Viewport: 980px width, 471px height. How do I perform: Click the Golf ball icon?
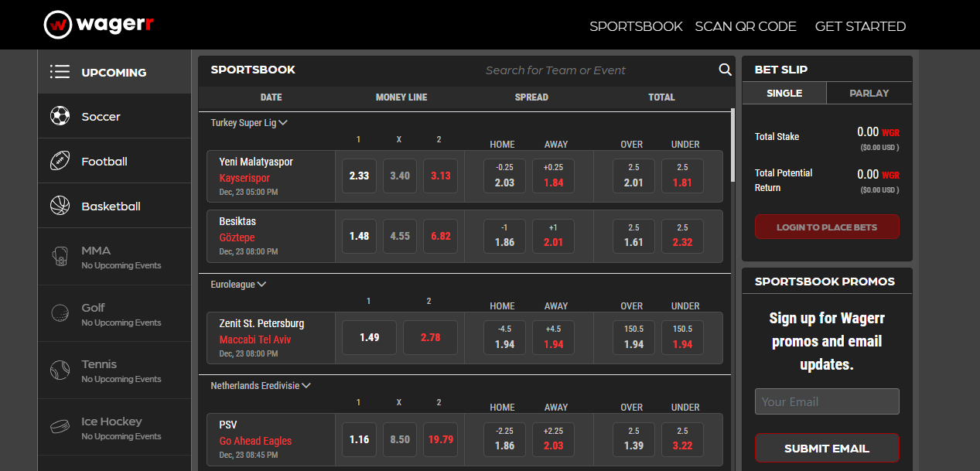(60, 313)
